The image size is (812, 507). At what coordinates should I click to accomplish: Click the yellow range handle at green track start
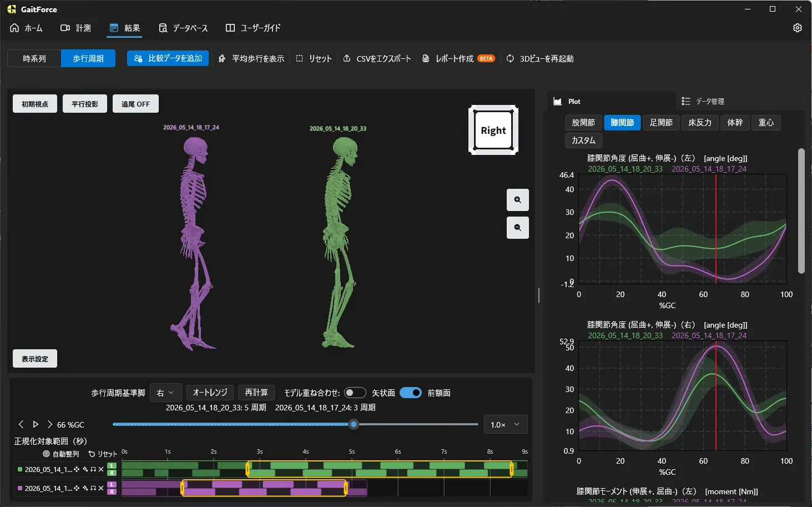point(248,469)
